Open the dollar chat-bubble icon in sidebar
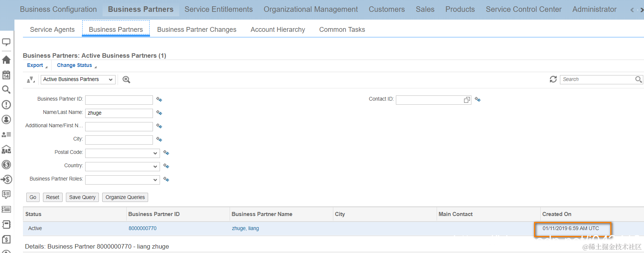 click(x=6, y=195)
